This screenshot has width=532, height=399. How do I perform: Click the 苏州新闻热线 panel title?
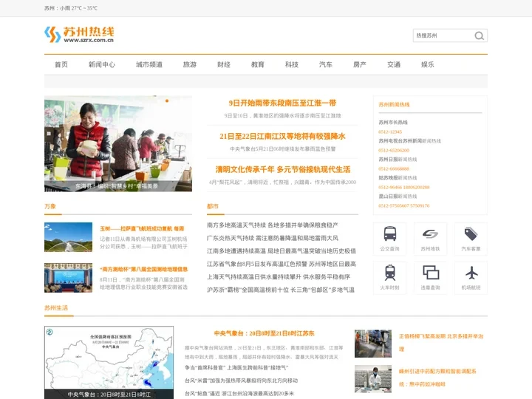[x=394, y=104]
